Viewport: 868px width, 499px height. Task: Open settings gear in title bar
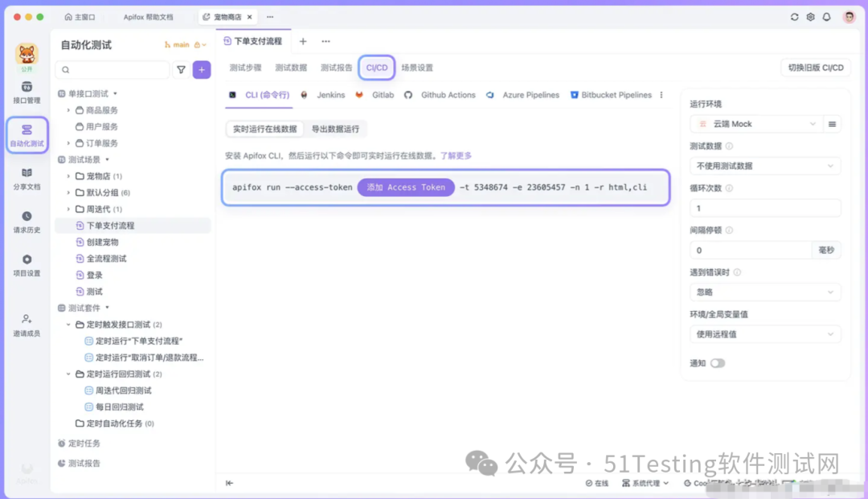pyautogui.click(x=810, y=17)
